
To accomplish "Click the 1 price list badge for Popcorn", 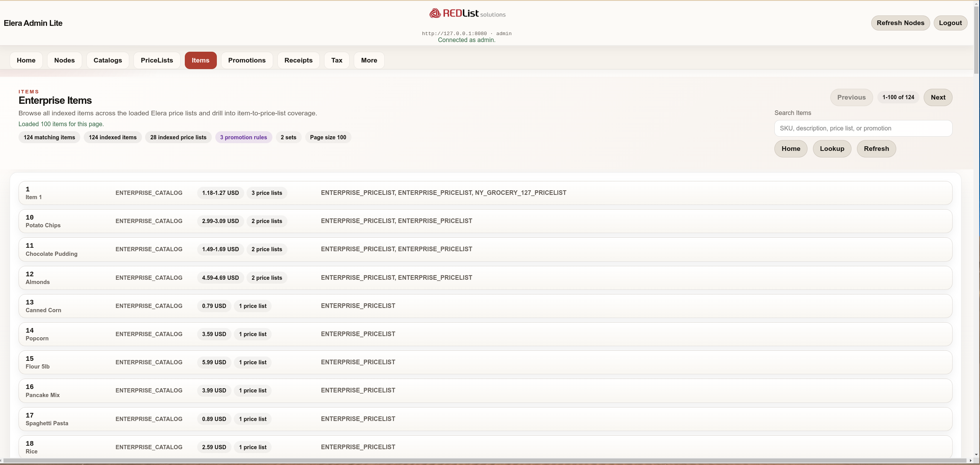I will [x=253, y=334].
